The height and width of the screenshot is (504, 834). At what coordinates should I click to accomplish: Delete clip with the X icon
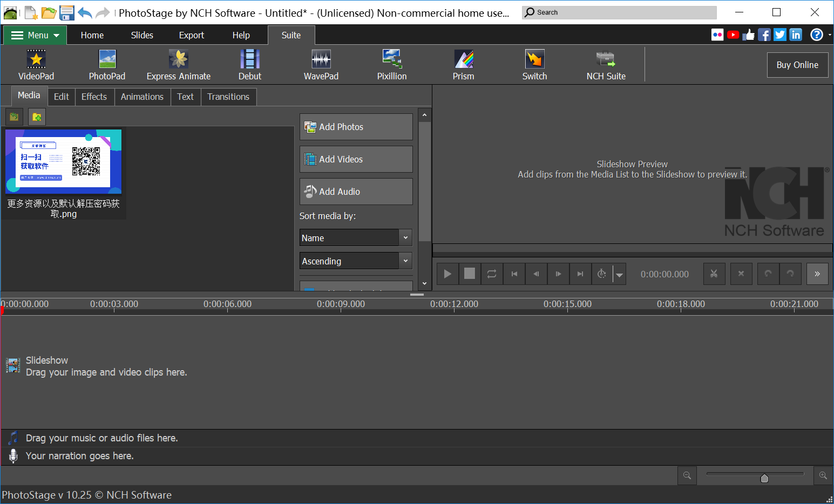tap(741, 274)
